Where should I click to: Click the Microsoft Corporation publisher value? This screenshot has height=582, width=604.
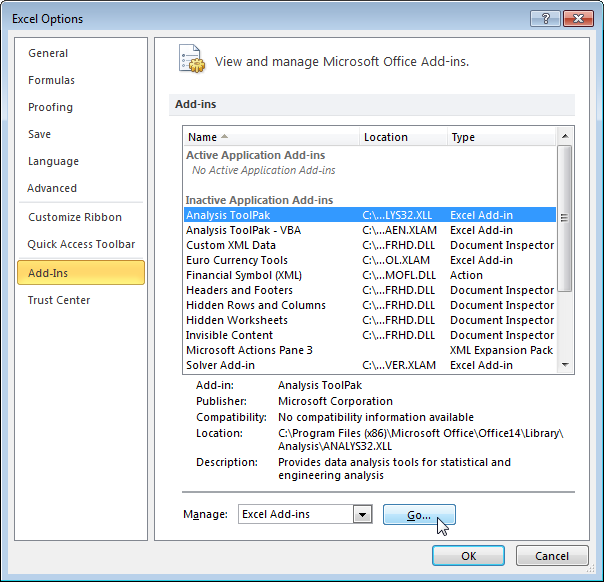[335, 401]
